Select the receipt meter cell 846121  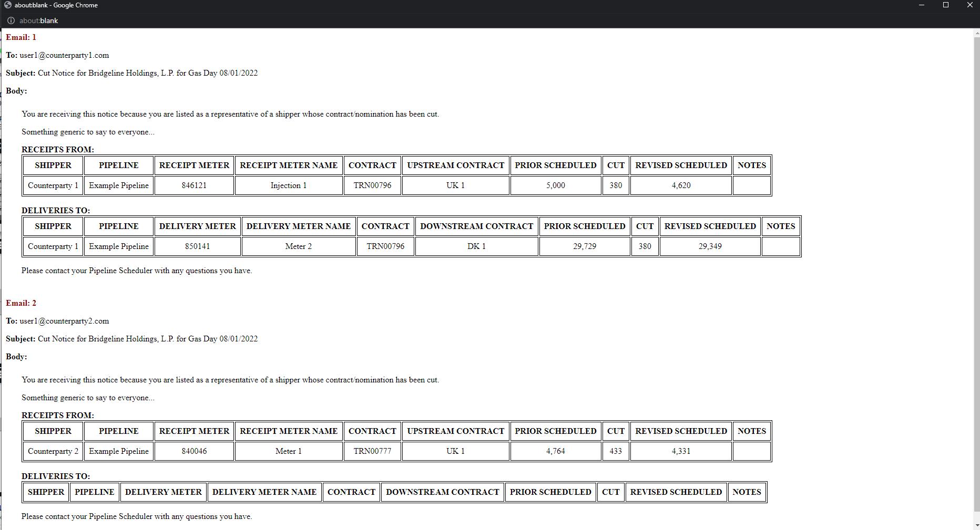(194, 185)
